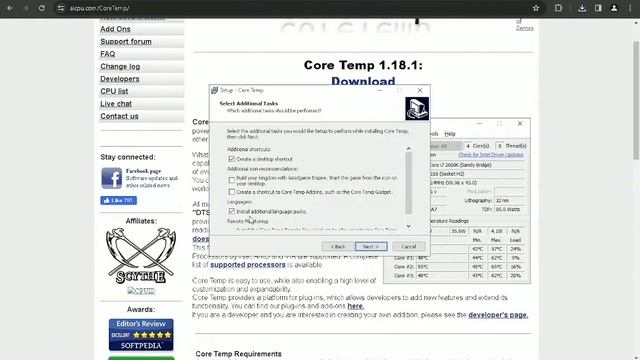Open the developer's page link

pos(498,315)
